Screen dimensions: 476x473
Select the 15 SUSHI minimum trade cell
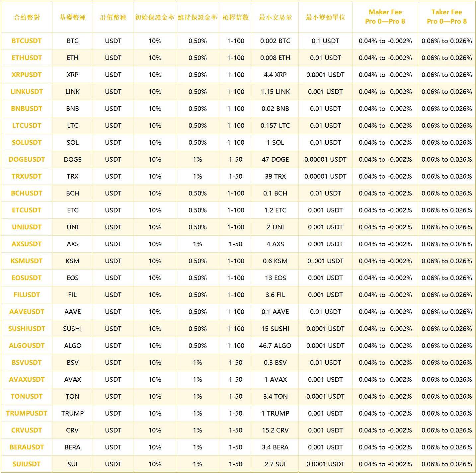275,329
